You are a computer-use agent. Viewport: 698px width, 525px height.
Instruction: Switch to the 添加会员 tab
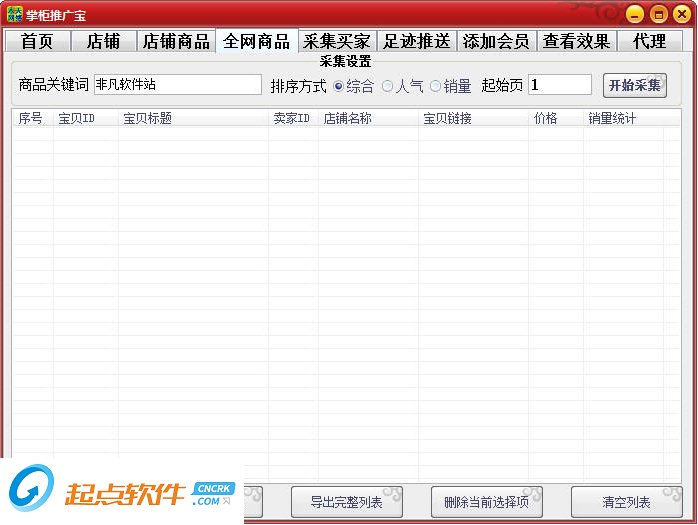(496, 41)
